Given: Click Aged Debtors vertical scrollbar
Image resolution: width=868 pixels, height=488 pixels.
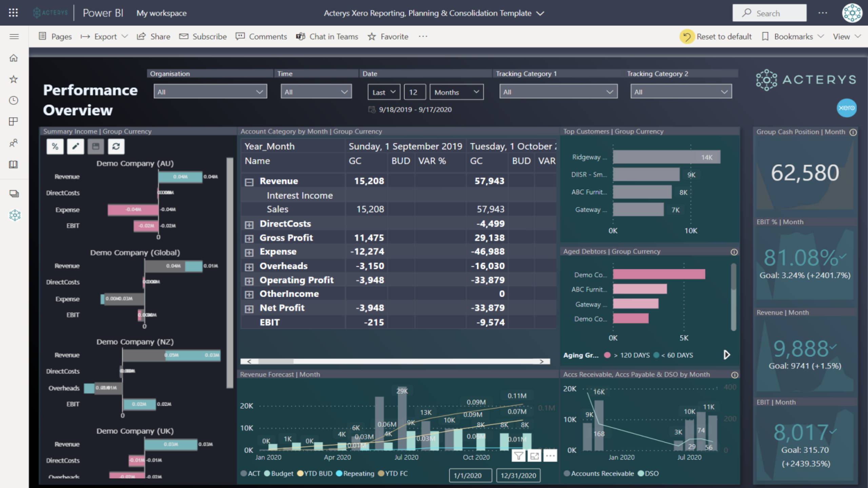Looking at the screenshot, I should point(734,297).
